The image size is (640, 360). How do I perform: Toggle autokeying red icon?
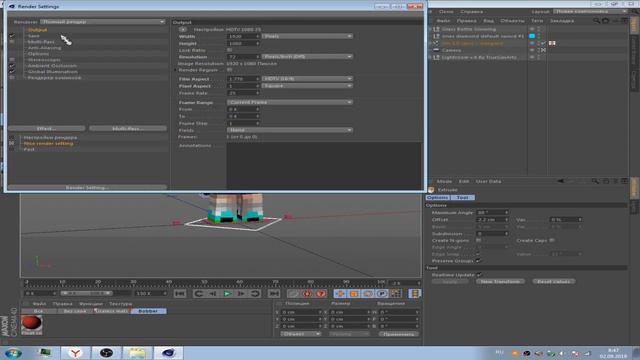(307, 293)
